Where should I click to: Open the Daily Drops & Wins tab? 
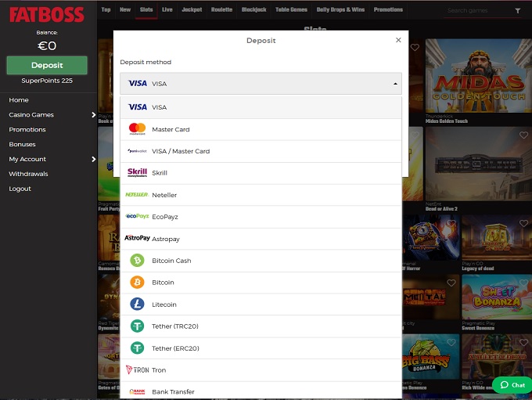[x=340, y=9]
